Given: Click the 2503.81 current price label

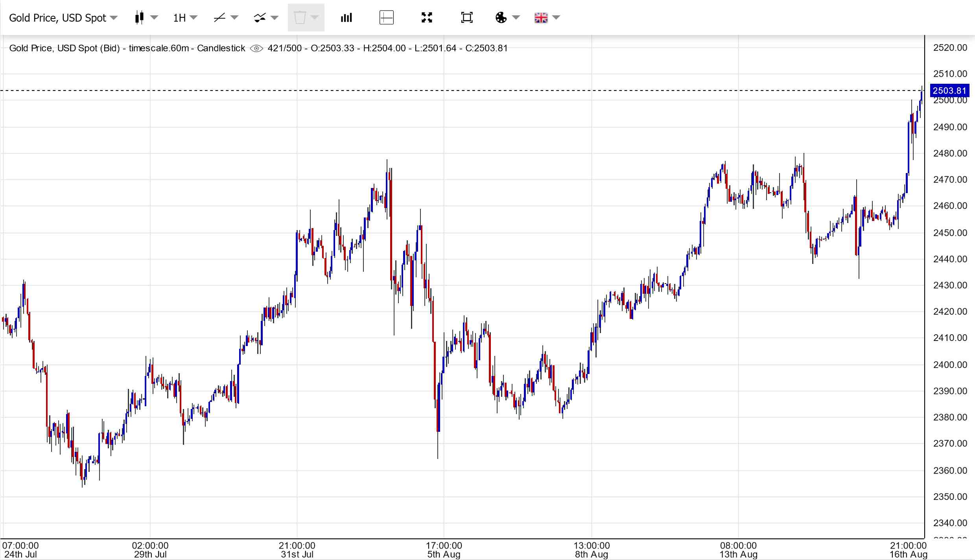Looking at the screenshot, I should point(949,91).
